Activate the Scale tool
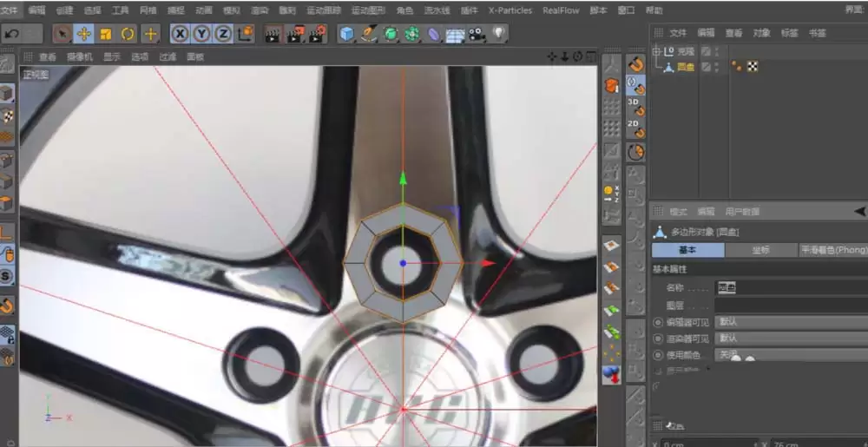Screen dimensions: 868x447 pyautogui.click(x=106, y=34)
